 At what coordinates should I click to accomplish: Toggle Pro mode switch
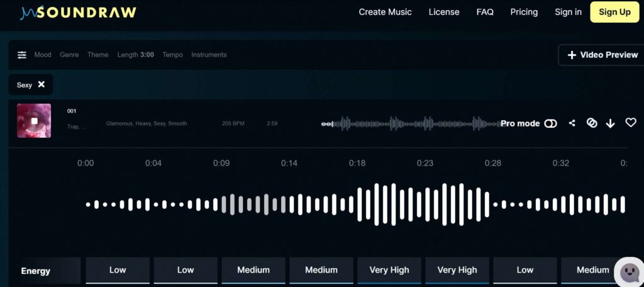[x=550, y=123]
